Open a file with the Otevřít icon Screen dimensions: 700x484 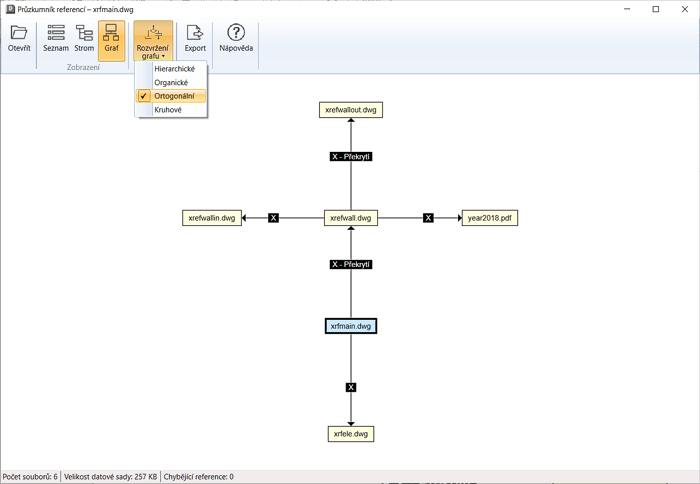point(19,39)
